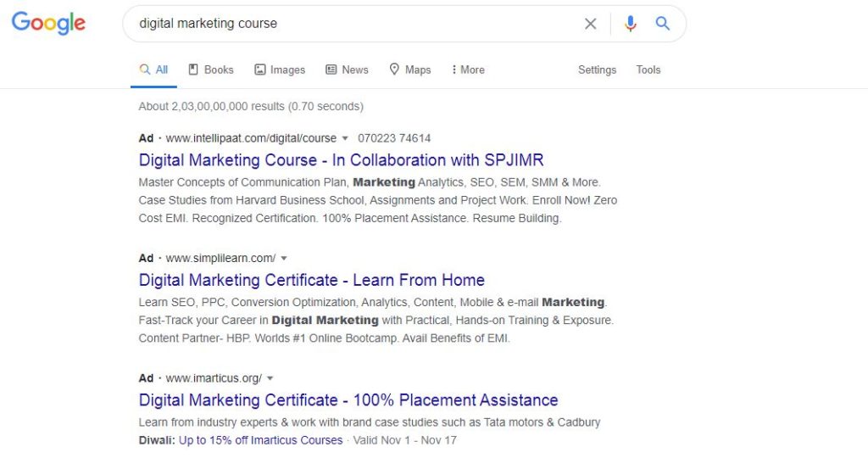Click the picture icon in the Images tab
Screen dimensions: 868x458
tap(259, 70)
